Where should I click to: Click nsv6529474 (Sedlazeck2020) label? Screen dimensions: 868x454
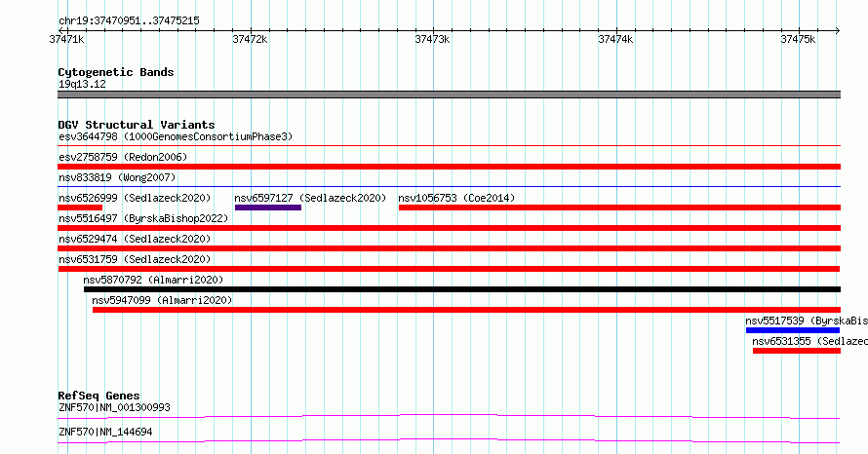click(135, 239)
